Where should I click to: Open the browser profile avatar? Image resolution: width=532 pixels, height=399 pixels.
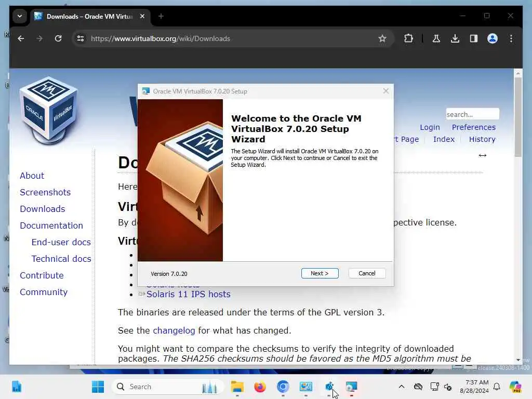click(493, 38)
